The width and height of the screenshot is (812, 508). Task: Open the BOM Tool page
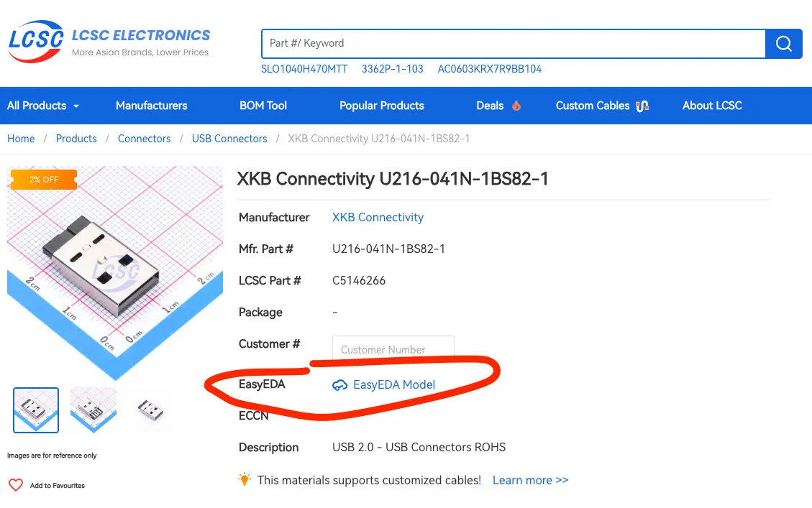pos(263,106)
